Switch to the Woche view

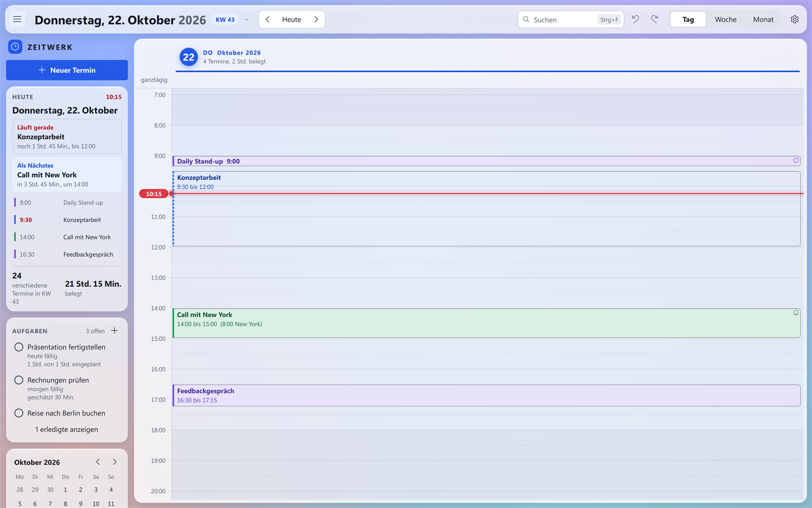(726, 19)
